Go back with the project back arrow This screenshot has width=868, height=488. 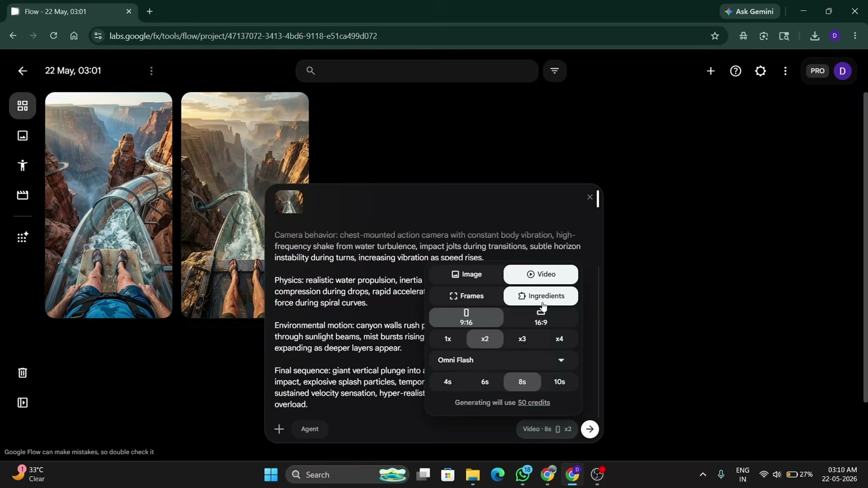tap(22, 71)
